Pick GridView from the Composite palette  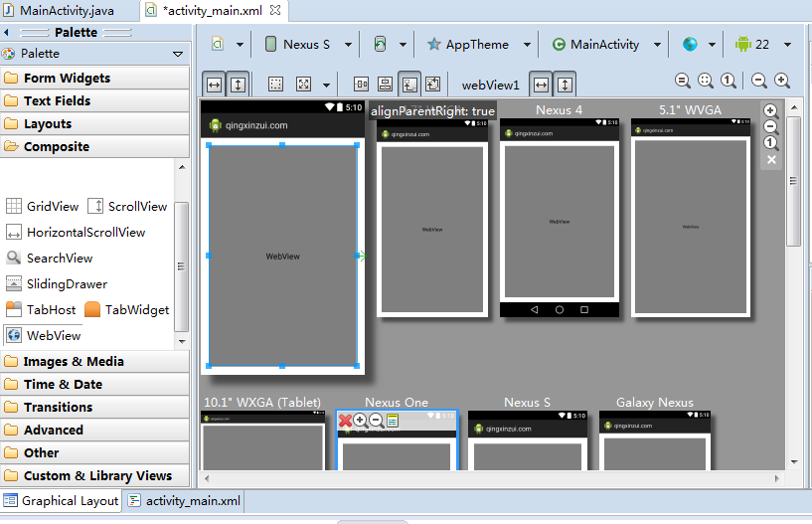(x=43, y=207)
